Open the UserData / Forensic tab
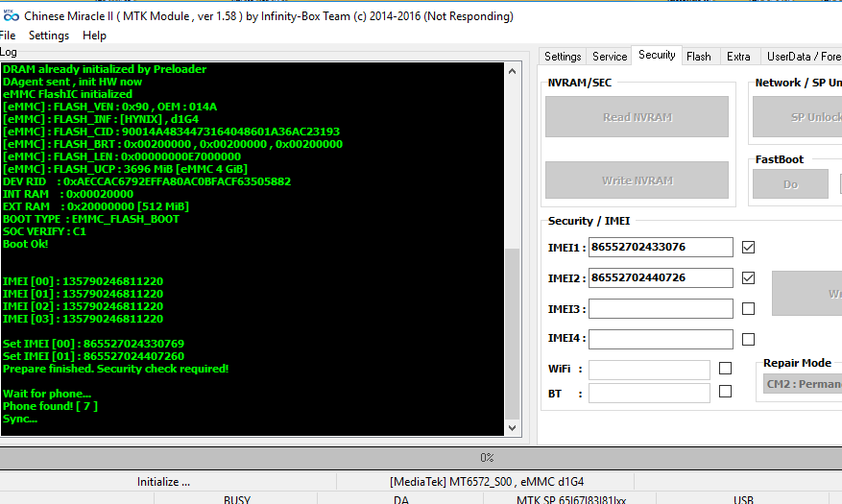Screen dimensions: 842x504 (x=803, y=57)
